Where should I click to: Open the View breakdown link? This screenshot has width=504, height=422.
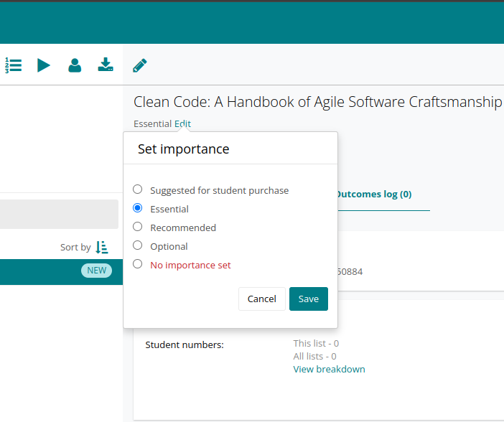(329, 370)
